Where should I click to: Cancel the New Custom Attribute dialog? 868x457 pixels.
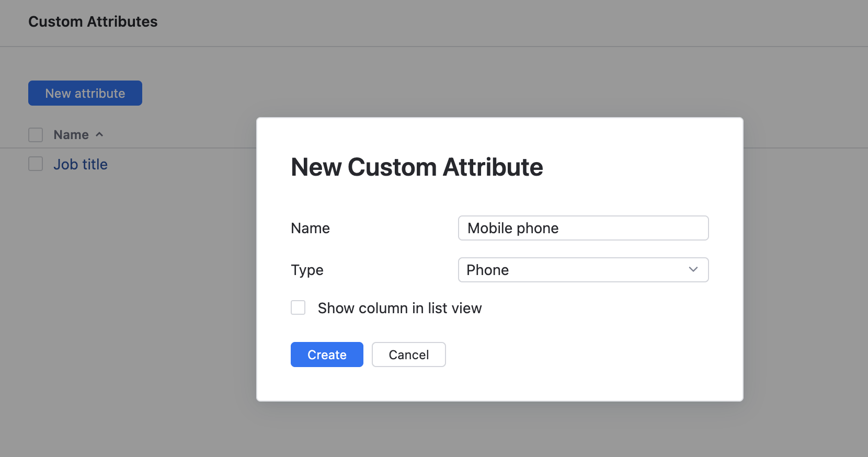408,355
